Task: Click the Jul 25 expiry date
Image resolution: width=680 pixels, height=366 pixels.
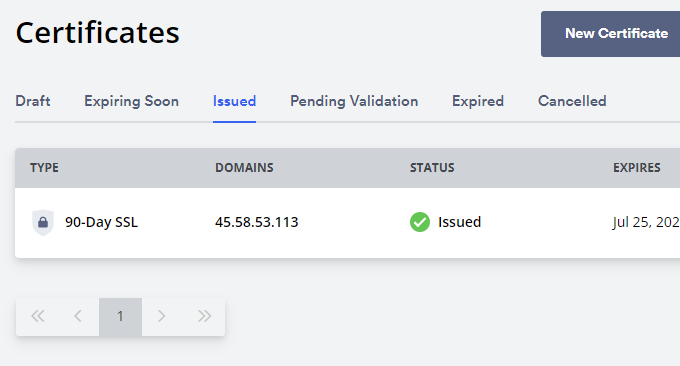Action: pyautogui.click(x=646, y=222)
